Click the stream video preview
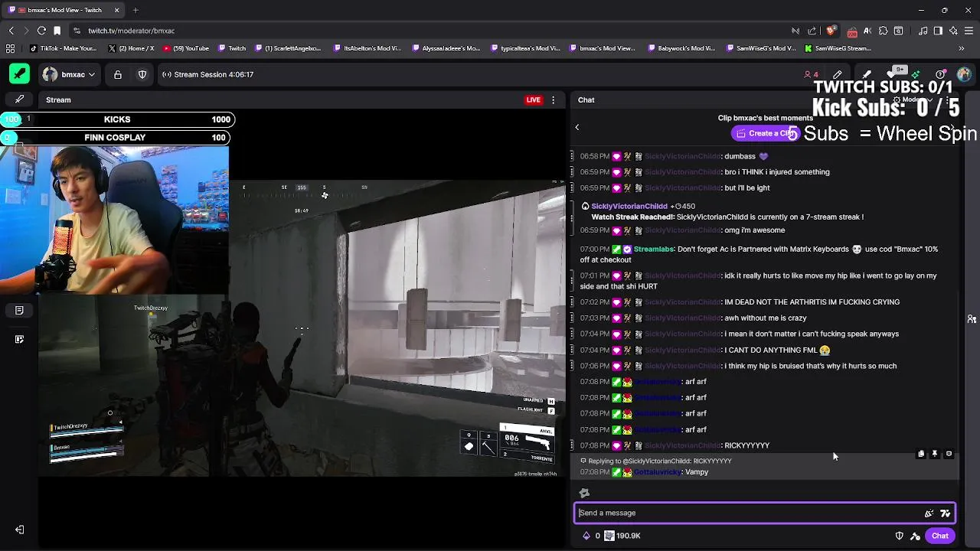980x551 pixels. coord(302,329)
